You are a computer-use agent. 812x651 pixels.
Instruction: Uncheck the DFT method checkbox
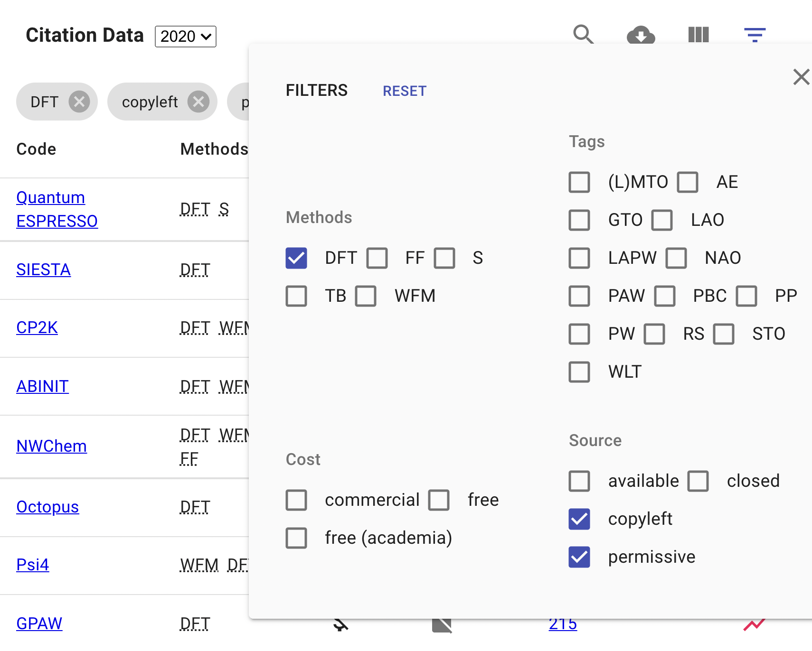[296, 258]
